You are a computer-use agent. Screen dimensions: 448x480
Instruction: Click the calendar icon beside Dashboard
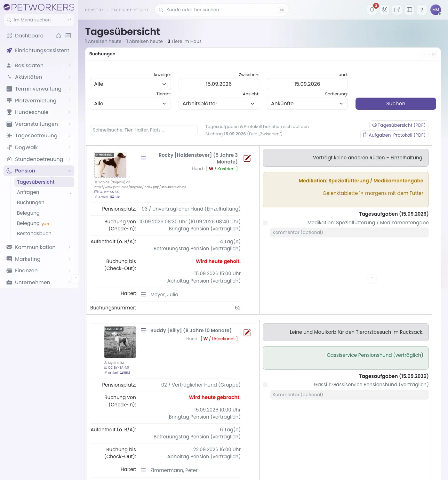click(68, 36)
